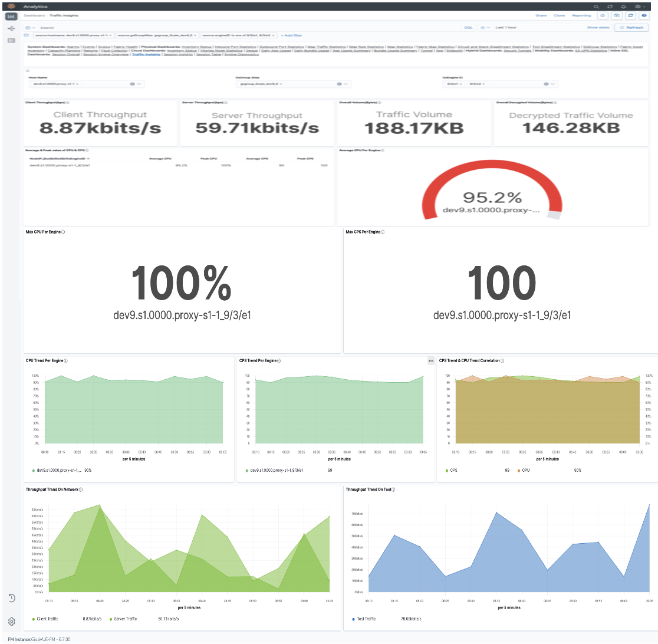Open the Session Overall dashboard link
658x644 pixels.
[66, 54]
